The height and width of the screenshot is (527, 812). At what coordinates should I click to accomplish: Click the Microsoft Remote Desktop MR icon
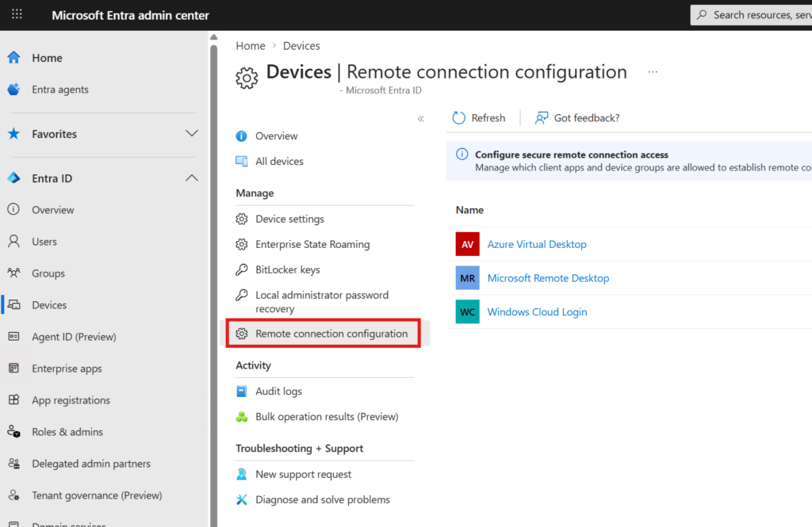click(467, 278)
